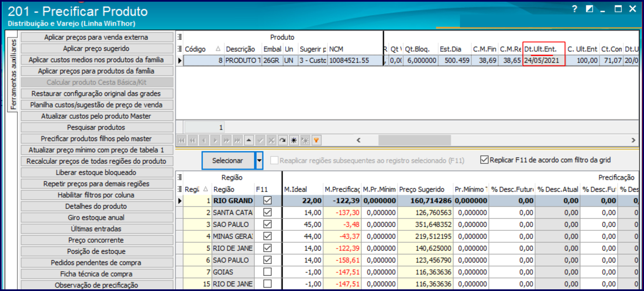The image size is (644, 291).
Task: Click the record count field showing 1
Action: [204, 127]
